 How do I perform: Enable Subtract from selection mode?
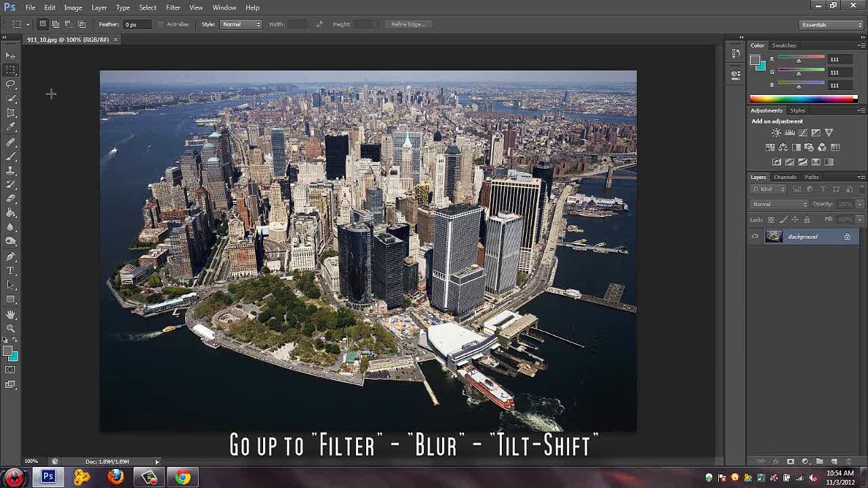(x=68, y=24)
